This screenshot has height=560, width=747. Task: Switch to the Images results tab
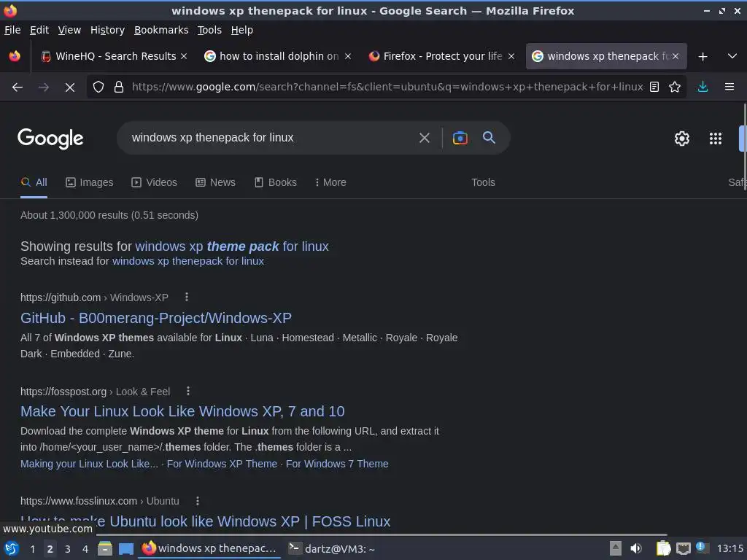tap(90, 182)
